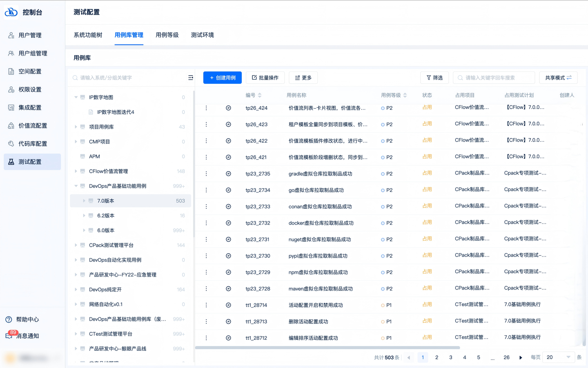Click the 批量操作 button

click(265, 78)
